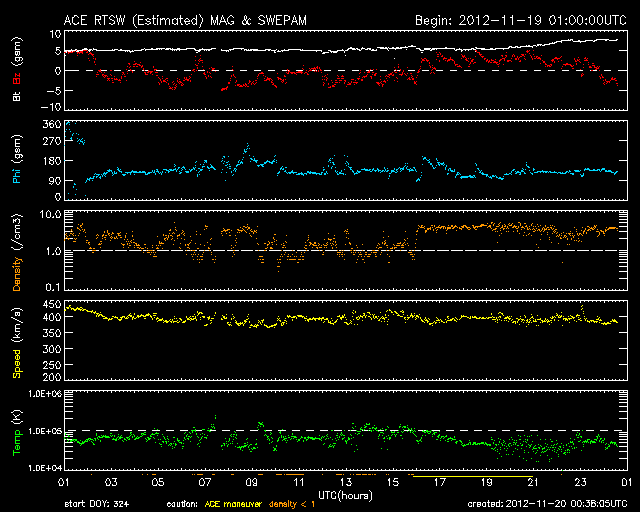The width and height of the screenshot is (640, 512).
Task: Click the "15" hour label on the time axis
Action: [x=393, y=482]
